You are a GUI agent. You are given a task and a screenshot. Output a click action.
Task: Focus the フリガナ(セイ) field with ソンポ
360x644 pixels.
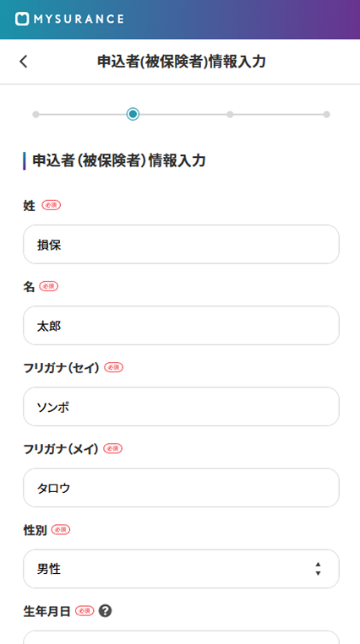point(181,407)
